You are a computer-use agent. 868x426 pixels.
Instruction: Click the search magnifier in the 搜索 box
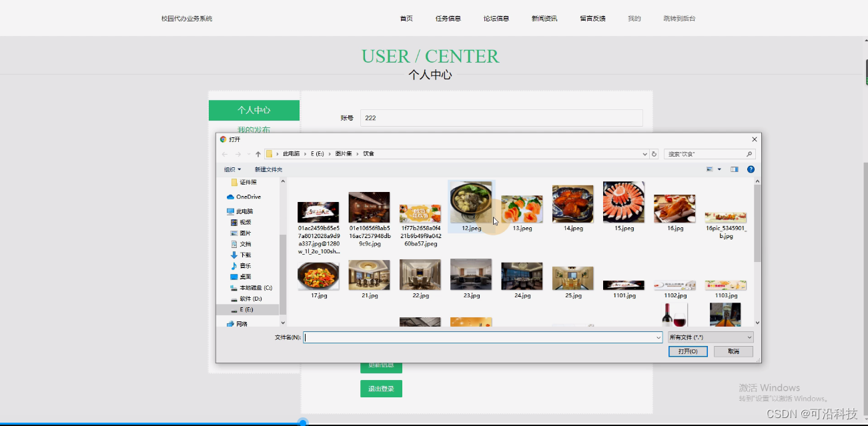click(749, 153)
